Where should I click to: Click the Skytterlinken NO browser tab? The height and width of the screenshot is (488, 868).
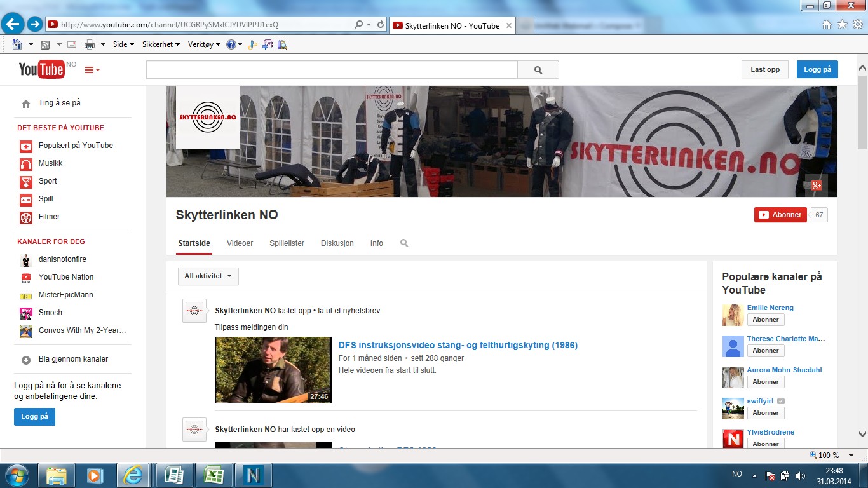(x=451, y=25)
